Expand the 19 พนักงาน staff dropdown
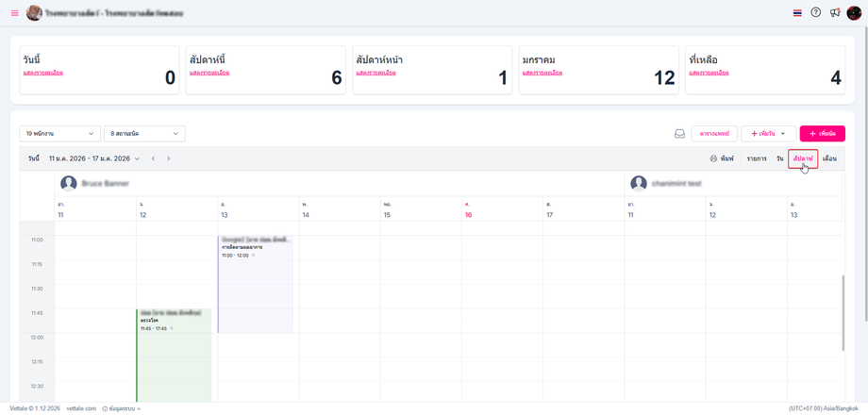 [59, 134]
